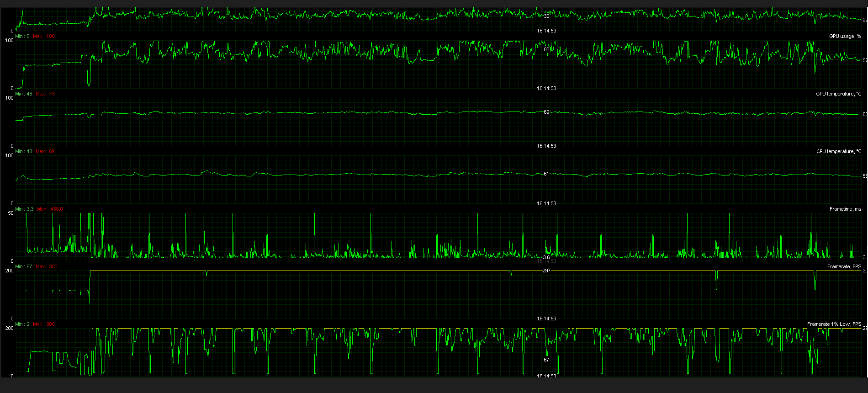Click the red "Max : 73" value
The width and height of the screenshot is (868, 393).
coord(45,94)
